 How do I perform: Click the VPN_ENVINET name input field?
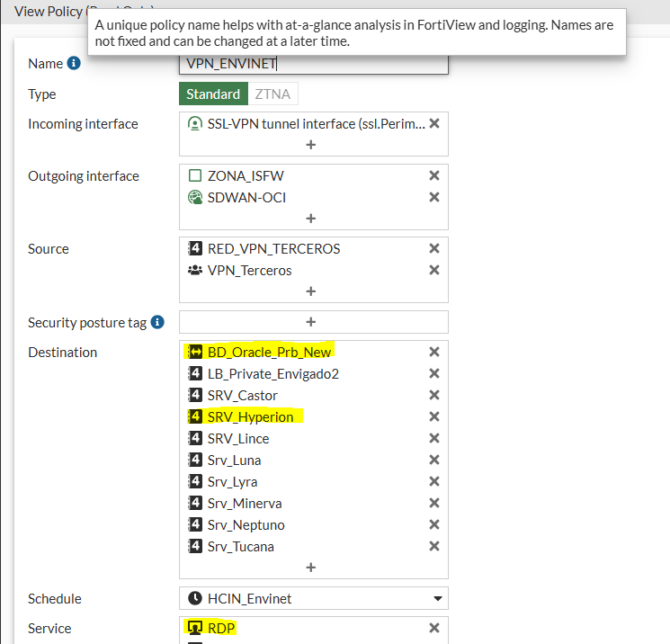coord(314,64)
